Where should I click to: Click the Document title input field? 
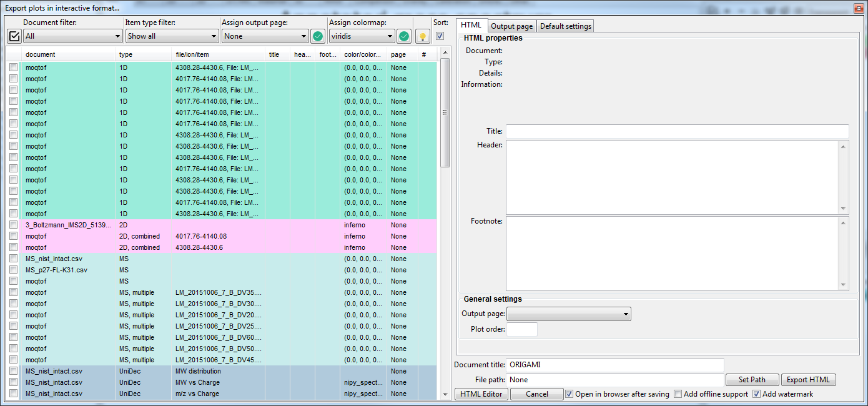(x=615, y=365)
